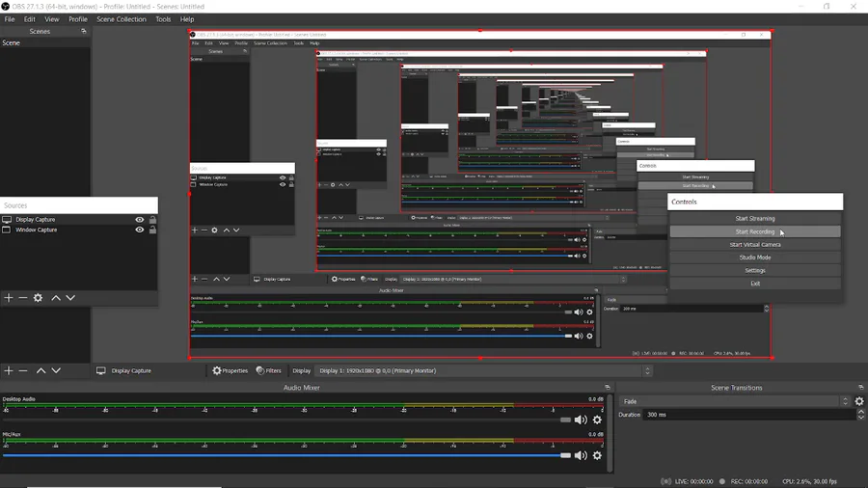
Task: Click the live broadcast status icon
Action: (665, 481)
